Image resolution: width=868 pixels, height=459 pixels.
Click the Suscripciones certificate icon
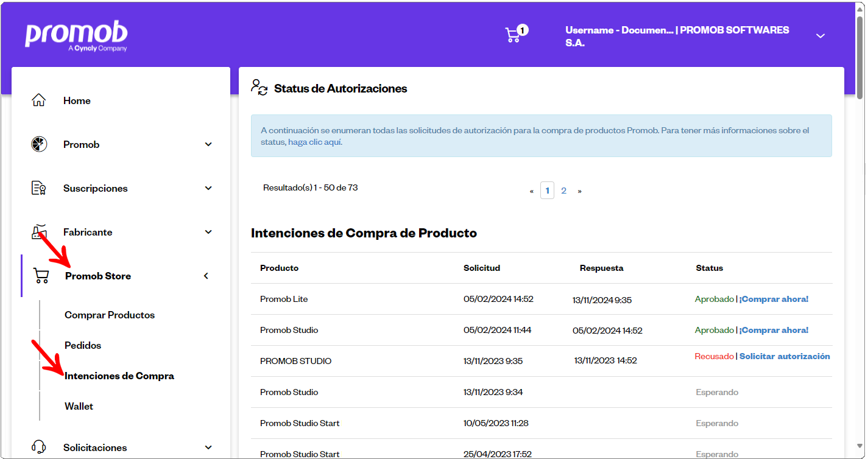pos(39,188)
